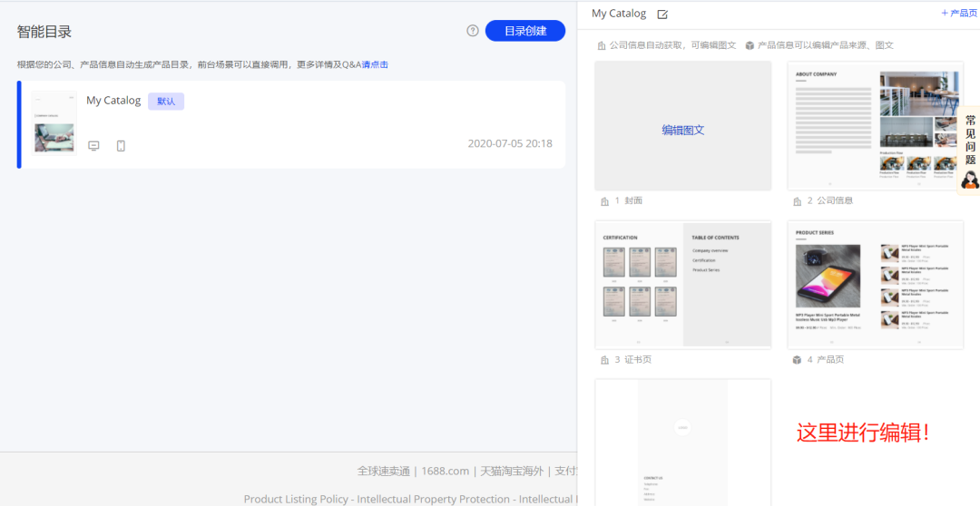Click the My Catalog panel title text

619,13
